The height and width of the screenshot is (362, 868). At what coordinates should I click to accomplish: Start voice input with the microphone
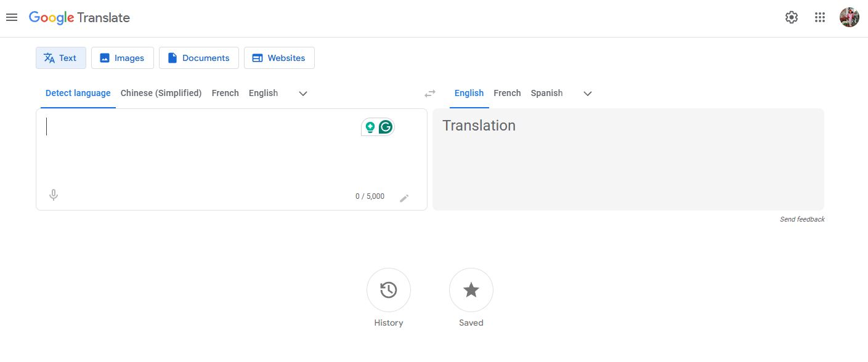click(54, 195)
